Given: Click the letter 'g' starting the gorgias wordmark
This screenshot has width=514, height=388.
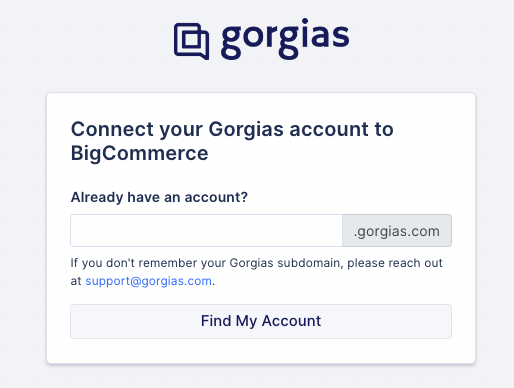Looking at the screenshot, I should (x=231, y=43).
